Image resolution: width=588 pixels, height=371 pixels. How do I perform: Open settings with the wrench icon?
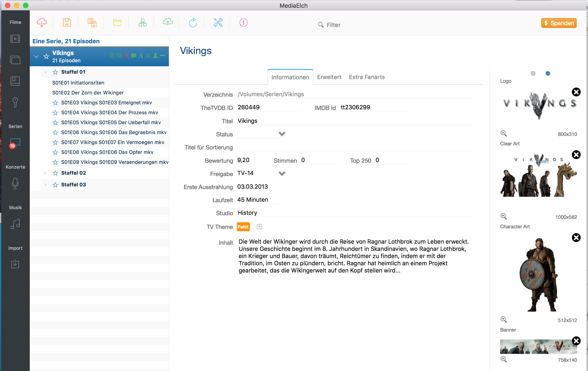218,23
